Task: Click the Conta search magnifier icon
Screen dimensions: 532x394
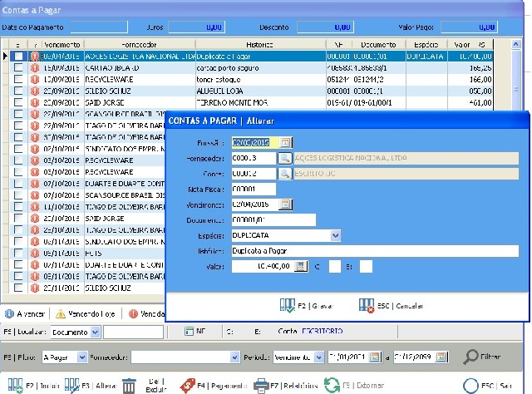Action: coord(284,173)
